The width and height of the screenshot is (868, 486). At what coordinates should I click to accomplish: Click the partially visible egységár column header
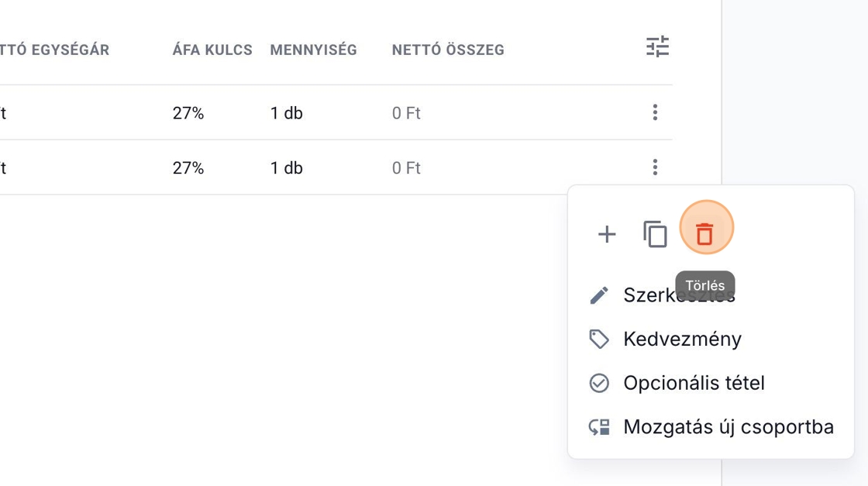point(54,50)
